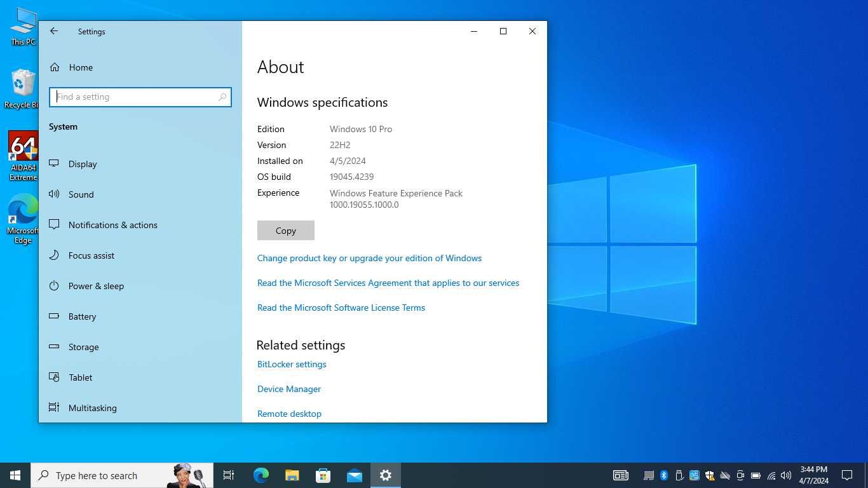
Task: Open Power & sleep settings
Action: point(140,286)
